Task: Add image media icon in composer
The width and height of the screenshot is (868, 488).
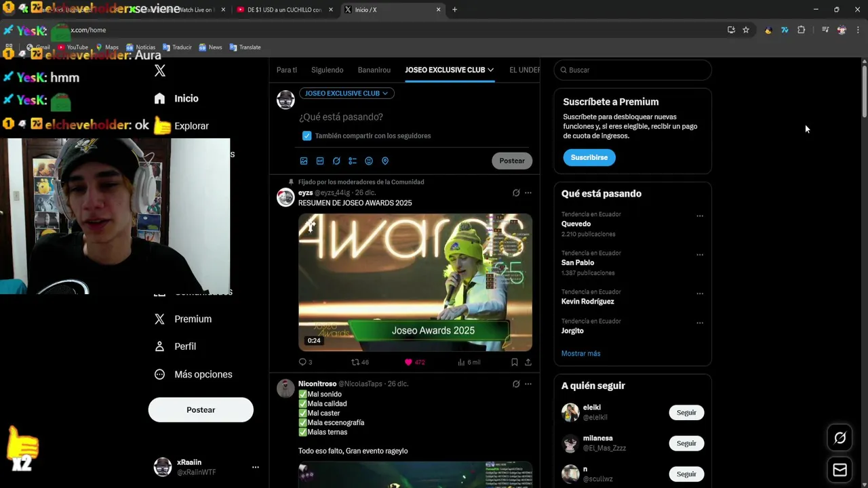Action: pyautogui.click(x=304, y=161)
